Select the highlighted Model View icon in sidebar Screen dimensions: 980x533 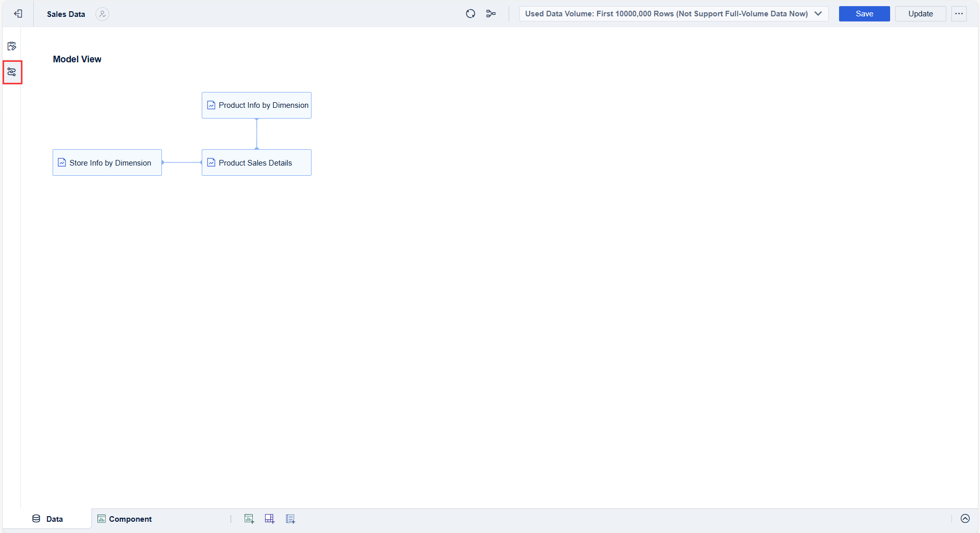(12, 72)
